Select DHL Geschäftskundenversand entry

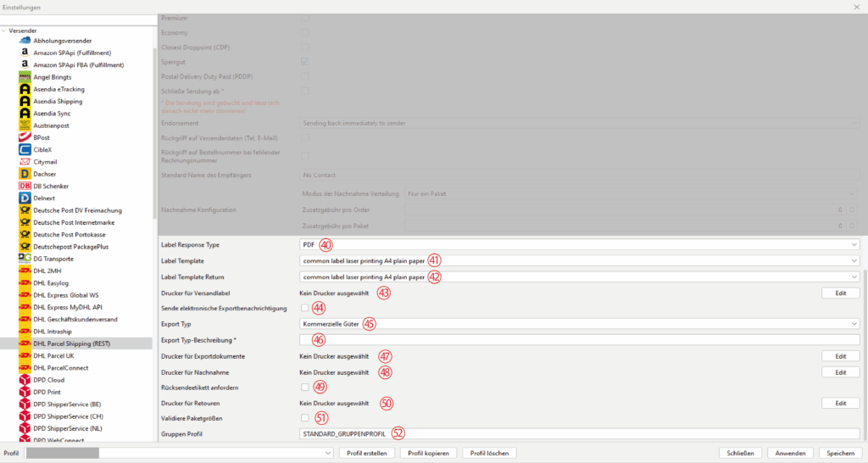tap(76, 320)
